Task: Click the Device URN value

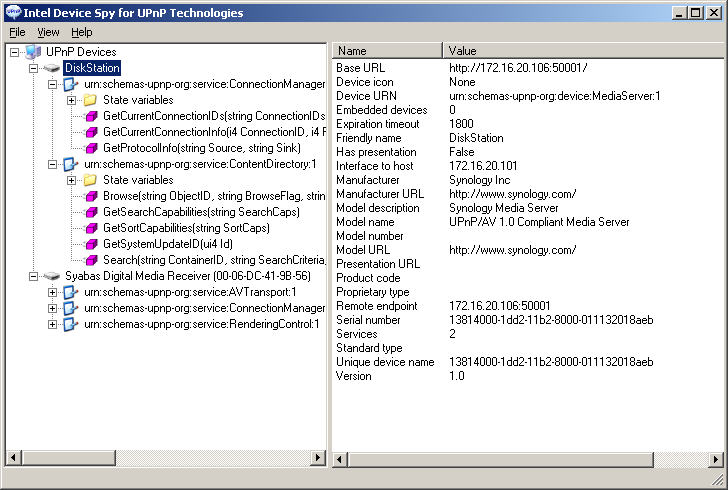Action: [554, 96]
